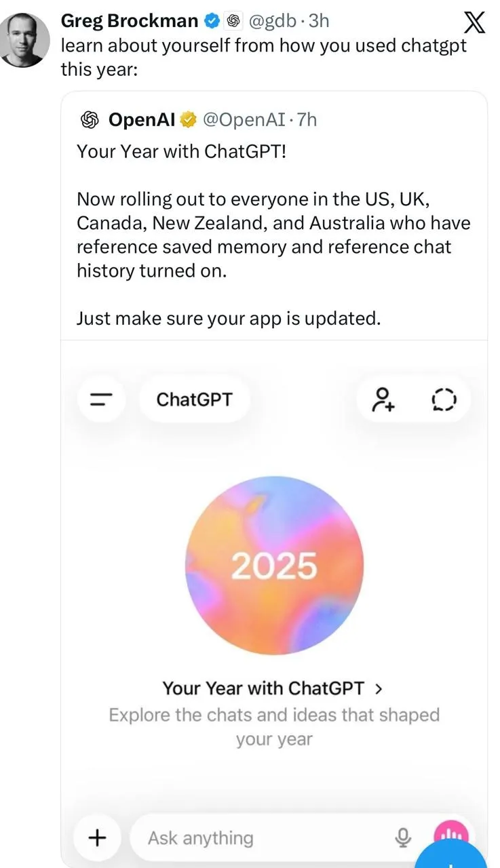The image size is (500, 868).
Task: Click the add person icon
Action: click(383, 399)
